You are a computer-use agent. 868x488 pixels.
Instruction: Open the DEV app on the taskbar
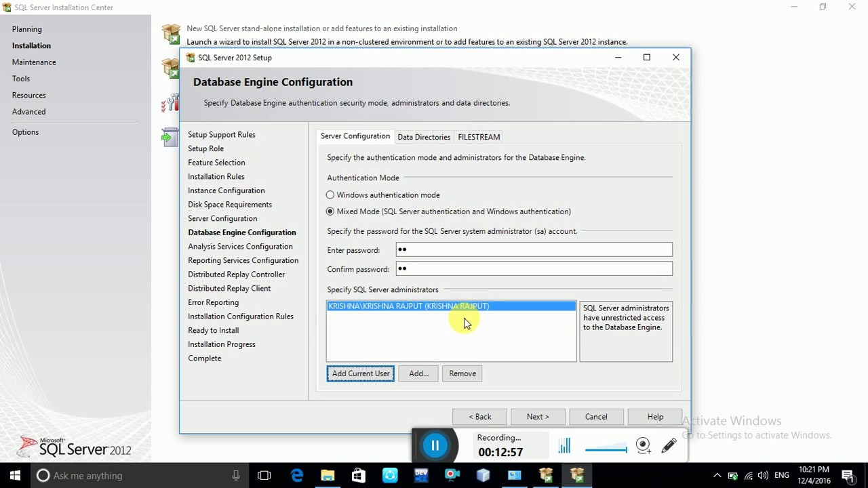pyautogui.click(x=421, y=475)
